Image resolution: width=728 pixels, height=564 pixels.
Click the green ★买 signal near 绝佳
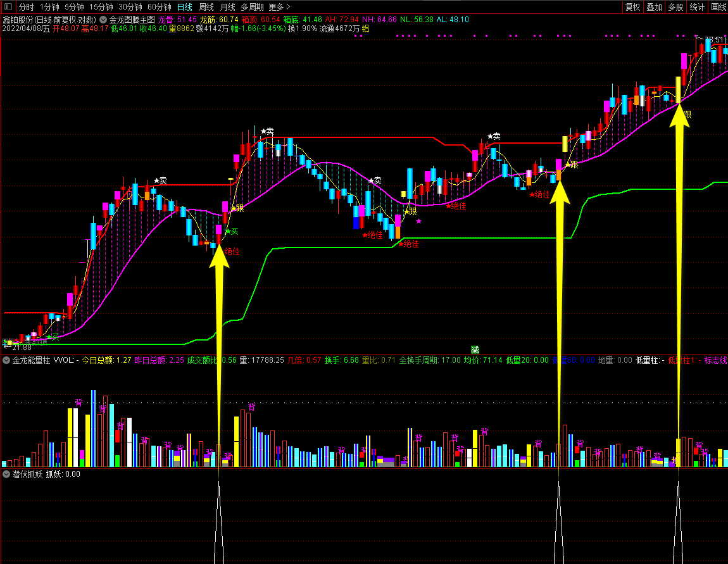232,231
